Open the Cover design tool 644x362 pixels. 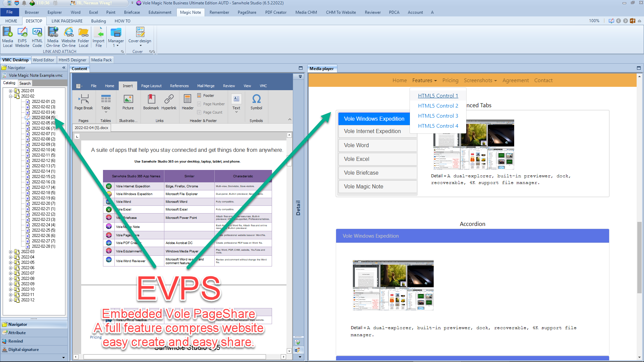click(x=140, y=35)
